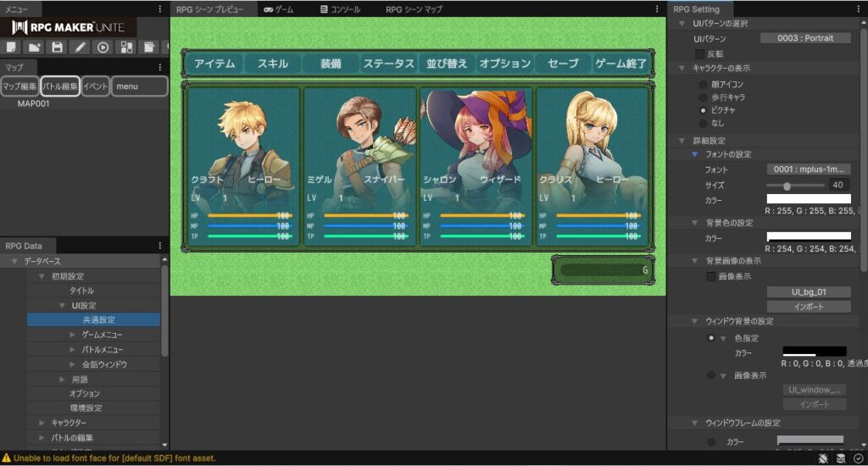The image size is (868, 466).
Task: Select 共通設定 in the data tree
Action: click(x=93, y=320)
